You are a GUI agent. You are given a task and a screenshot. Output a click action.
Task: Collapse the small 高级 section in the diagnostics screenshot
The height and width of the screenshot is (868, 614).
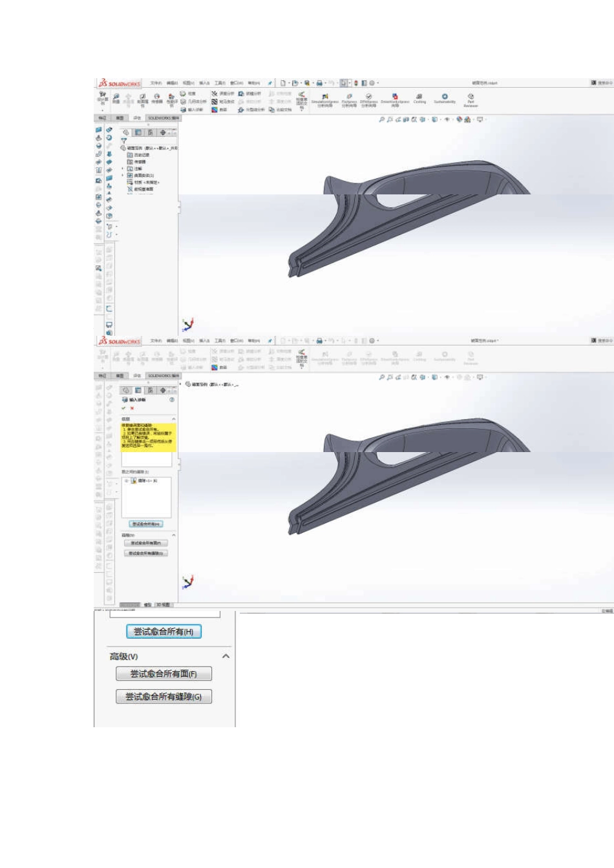click(174, 535)
